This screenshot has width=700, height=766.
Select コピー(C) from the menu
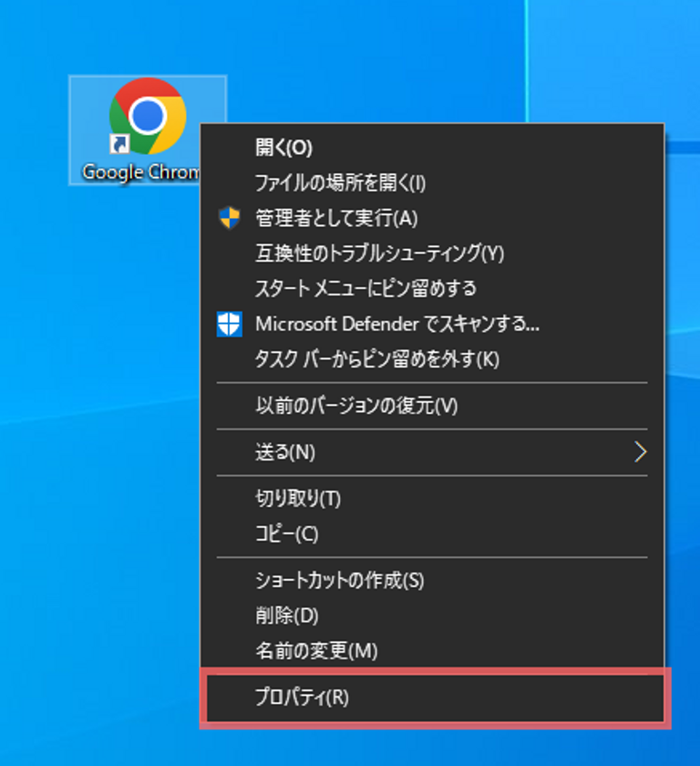point(432,533)
